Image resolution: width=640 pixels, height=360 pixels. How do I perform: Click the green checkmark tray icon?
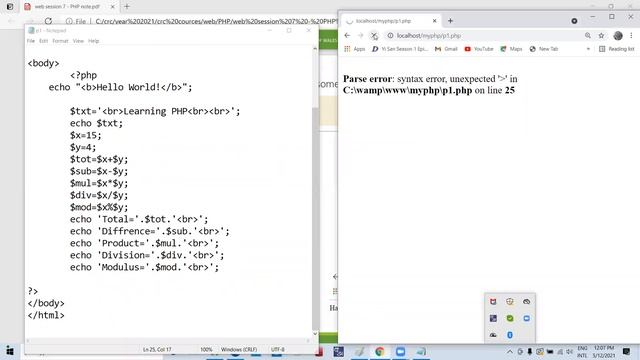[510, 318]
